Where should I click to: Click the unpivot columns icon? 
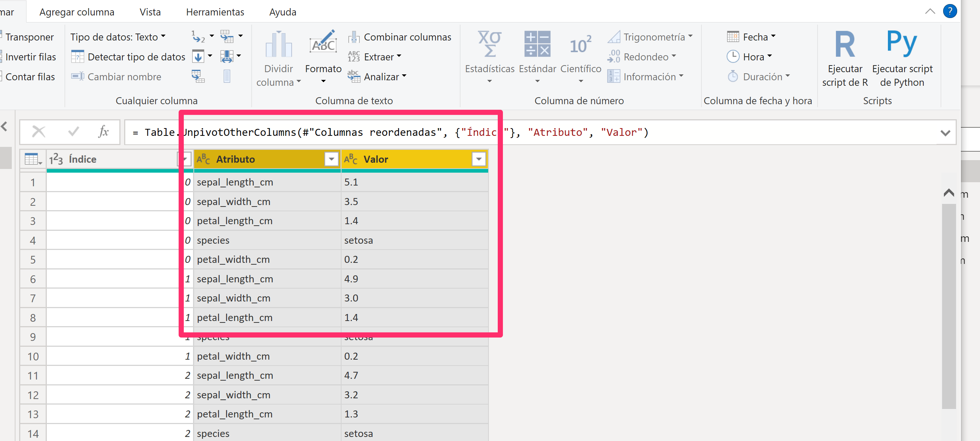(227, 36)
